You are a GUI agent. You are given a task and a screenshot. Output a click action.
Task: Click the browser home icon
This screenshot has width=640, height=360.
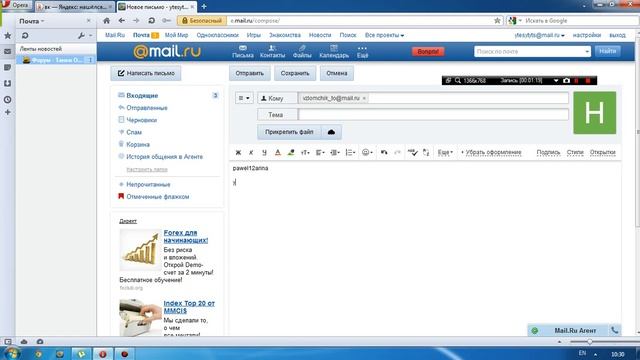pos(107,21)
